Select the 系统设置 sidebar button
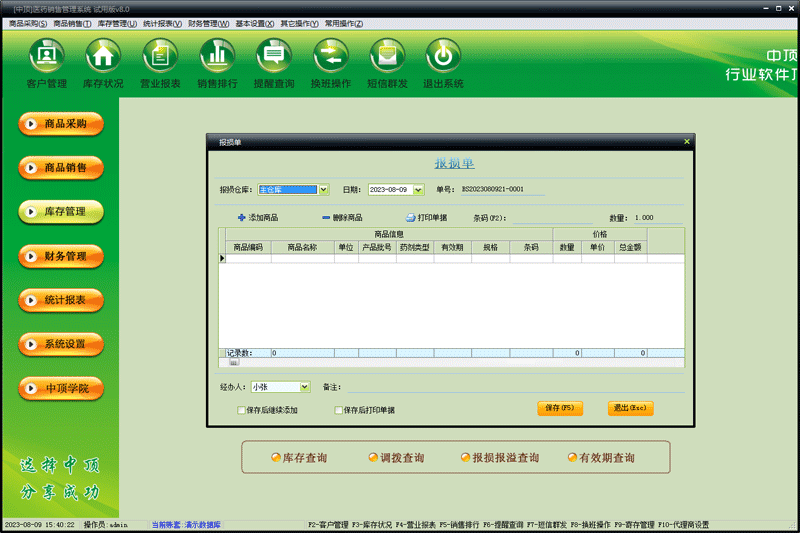 click(x=61, y=344)
